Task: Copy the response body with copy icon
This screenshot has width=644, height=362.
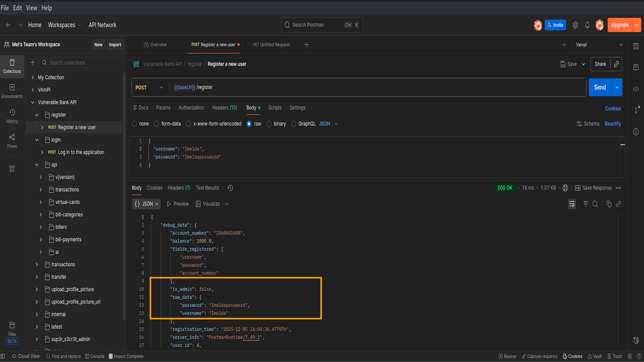Action: [x=609, y=204]
